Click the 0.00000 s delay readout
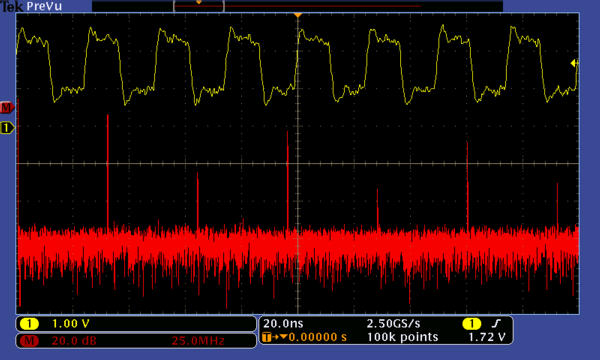 (318, 337)
